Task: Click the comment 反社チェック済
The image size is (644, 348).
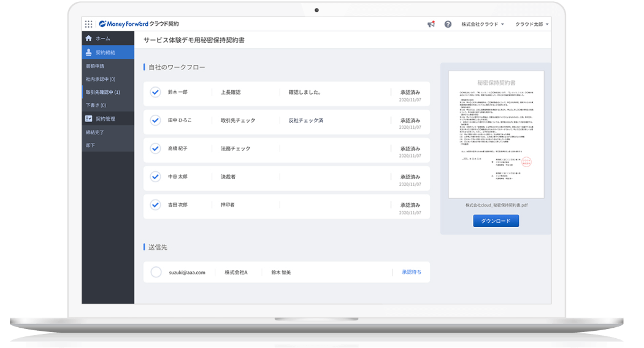Action: pos(305,120)
